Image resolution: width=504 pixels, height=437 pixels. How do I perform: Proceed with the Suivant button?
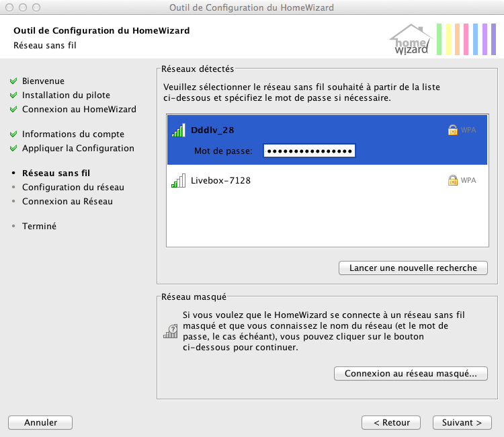[x=462, y=422]
